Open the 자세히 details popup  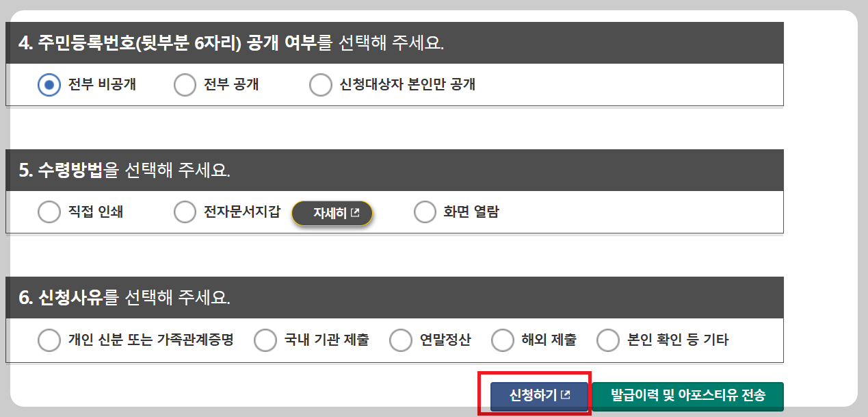click(332, 212)
